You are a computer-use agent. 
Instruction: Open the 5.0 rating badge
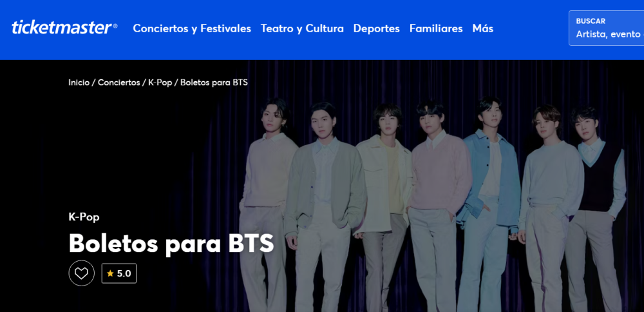tap(119, 273)
